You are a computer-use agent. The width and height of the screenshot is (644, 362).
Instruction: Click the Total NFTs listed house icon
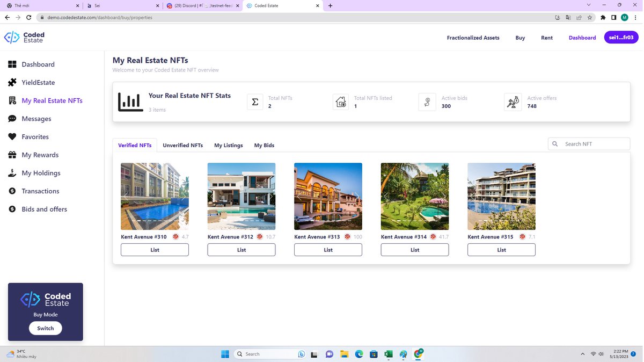(341, 102)
